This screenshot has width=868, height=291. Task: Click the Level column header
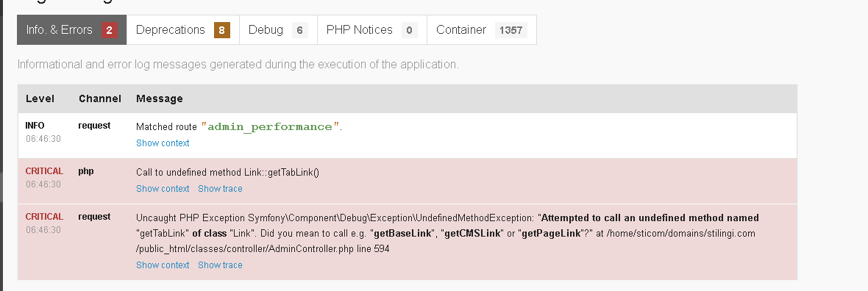coord(40,98)
